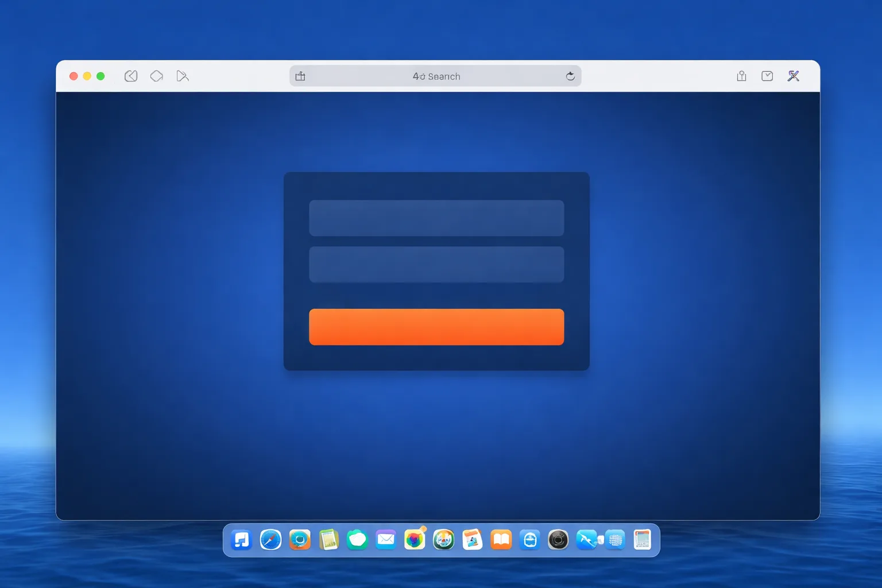Reload the page using the refresh icon
Image resolution: width=882 pixels, height=588 pixels.
(x=570, y=76)
